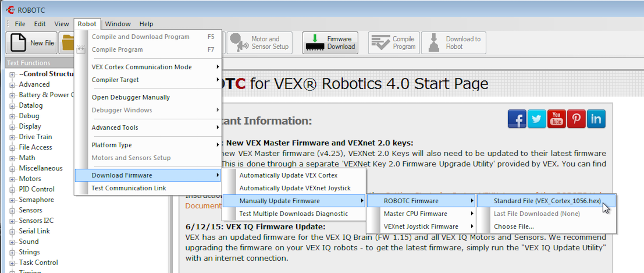Screen dimensions: 644x273
Task: Choose Test Multiple Downloads Diagnostic
Action: pyautogui.click(x=294, y=214)
